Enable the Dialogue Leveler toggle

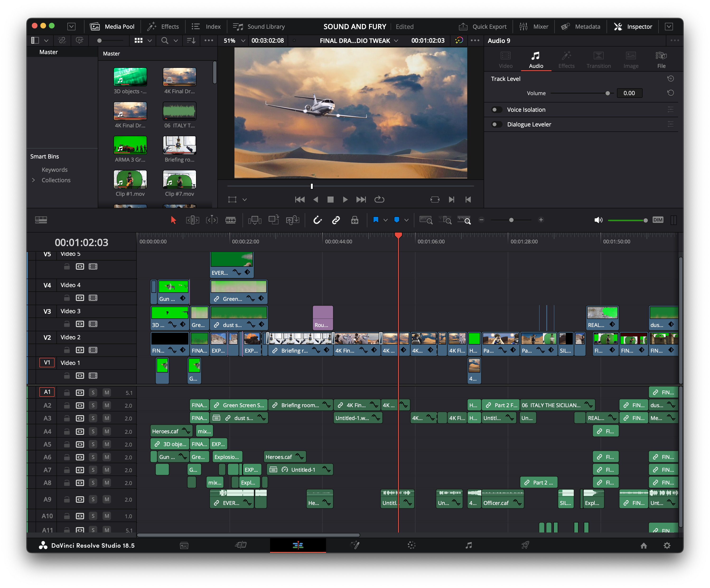(496, 124)
